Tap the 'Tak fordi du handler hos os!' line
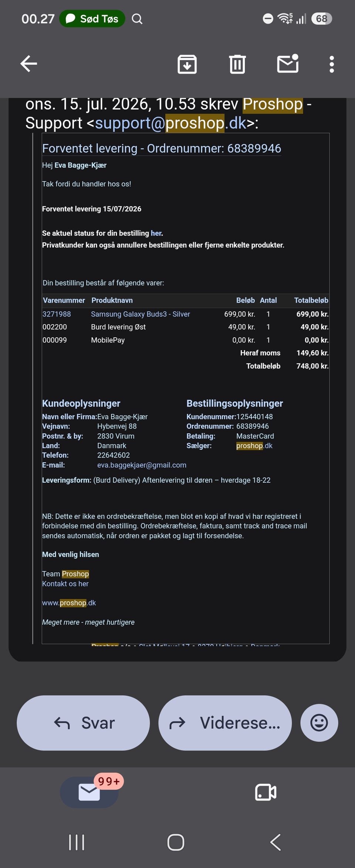This screenshot has width=355, height=868. (x=87, y=184)
